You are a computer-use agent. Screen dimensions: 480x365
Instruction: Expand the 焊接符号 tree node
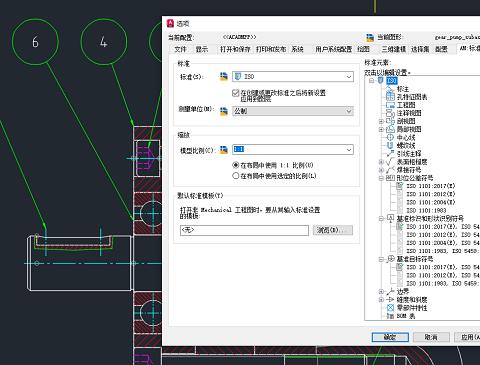[381, 170]
